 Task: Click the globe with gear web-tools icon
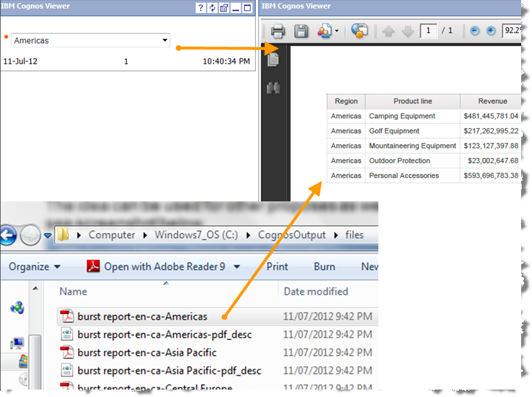pyautogui.click(x=359, y=31)
